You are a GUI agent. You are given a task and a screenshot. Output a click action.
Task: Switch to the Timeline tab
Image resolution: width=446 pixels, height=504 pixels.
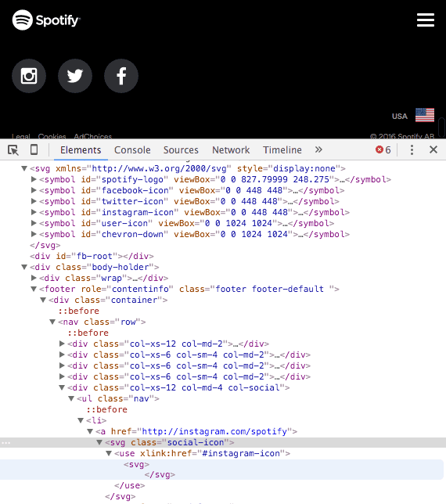(282, 150)
